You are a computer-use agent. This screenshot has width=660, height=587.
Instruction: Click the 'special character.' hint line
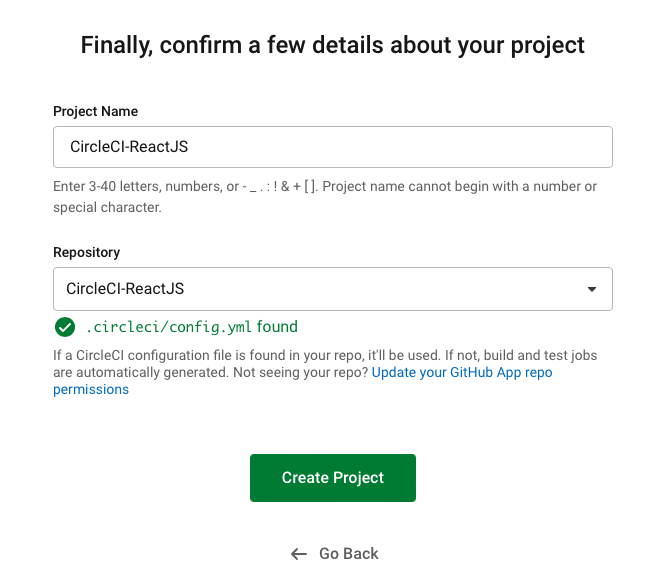click(x=107, y=208)
